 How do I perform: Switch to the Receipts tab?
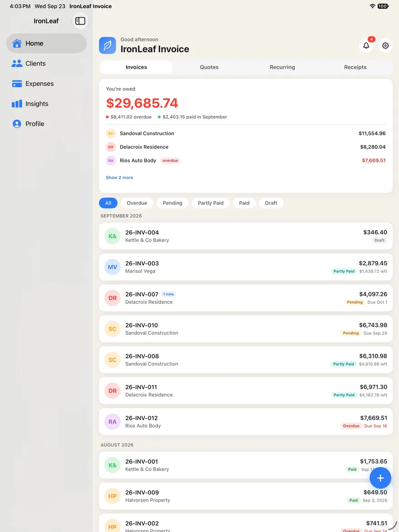click(x=355, y=67)
